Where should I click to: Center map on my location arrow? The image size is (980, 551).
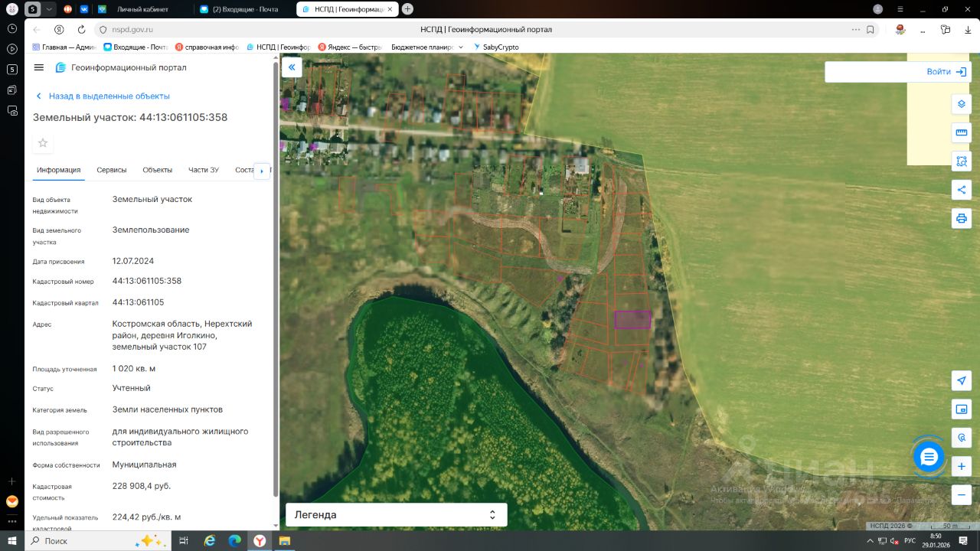point(962,380)
